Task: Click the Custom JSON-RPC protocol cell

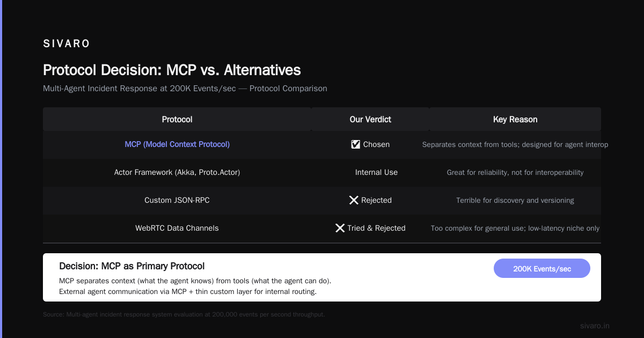Action: pyautogui.click(x=177, y=200)
